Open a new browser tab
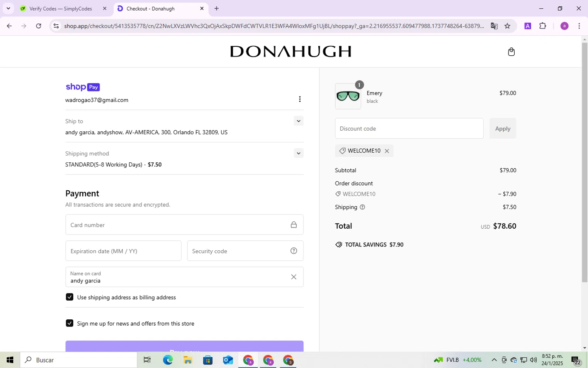 [x=216, y=9]
